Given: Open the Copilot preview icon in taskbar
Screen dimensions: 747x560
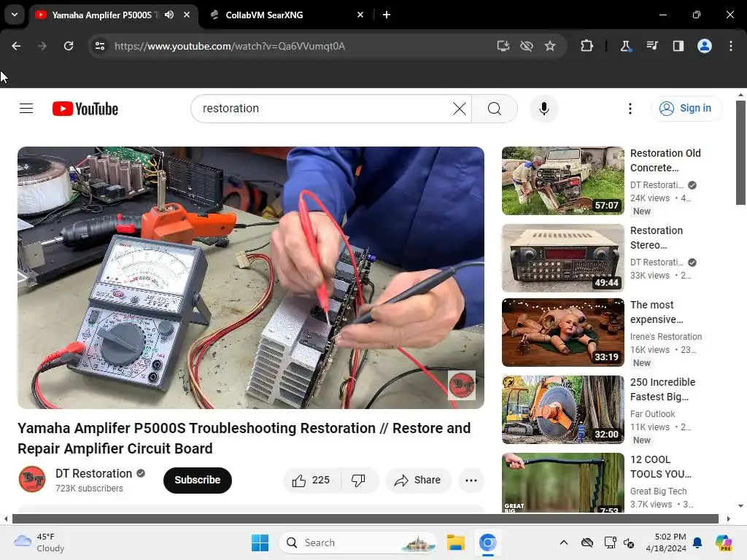Looking at the screenshot, I should pos(723,542).
